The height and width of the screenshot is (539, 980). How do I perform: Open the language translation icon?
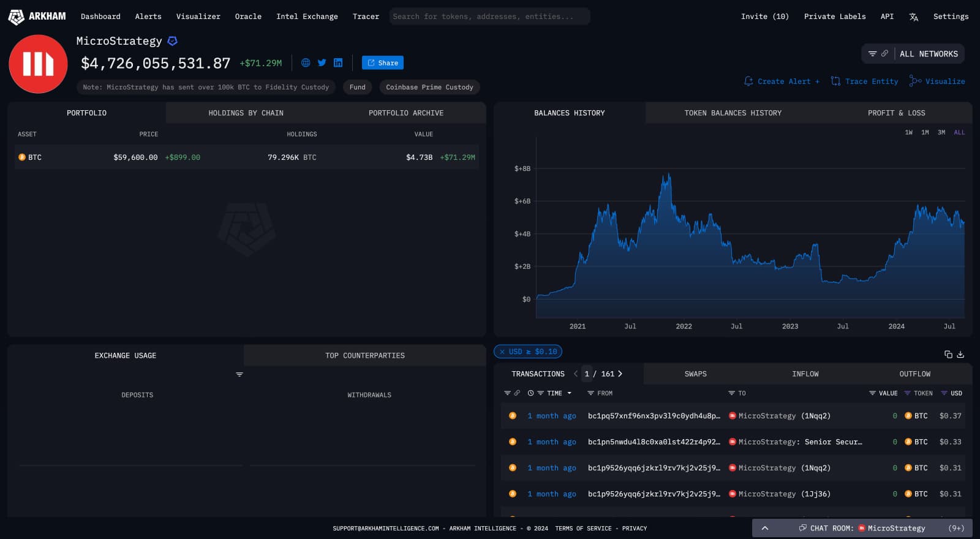pos(913,17)
